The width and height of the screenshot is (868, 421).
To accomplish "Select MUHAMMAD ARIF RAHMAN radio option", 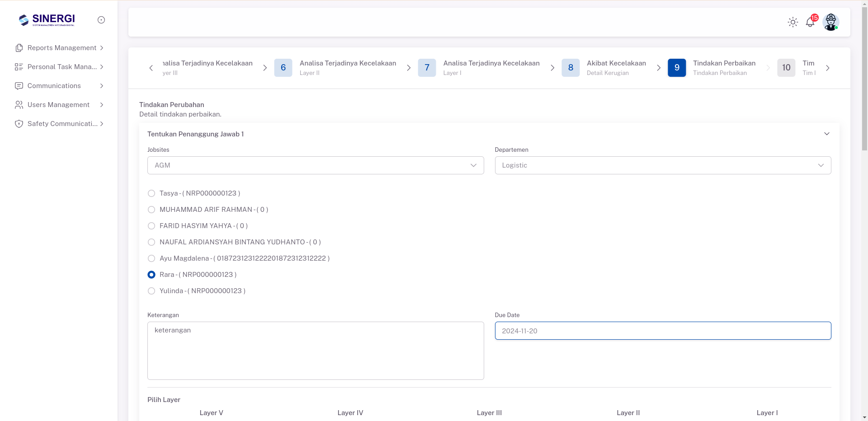I will [151, 210].
